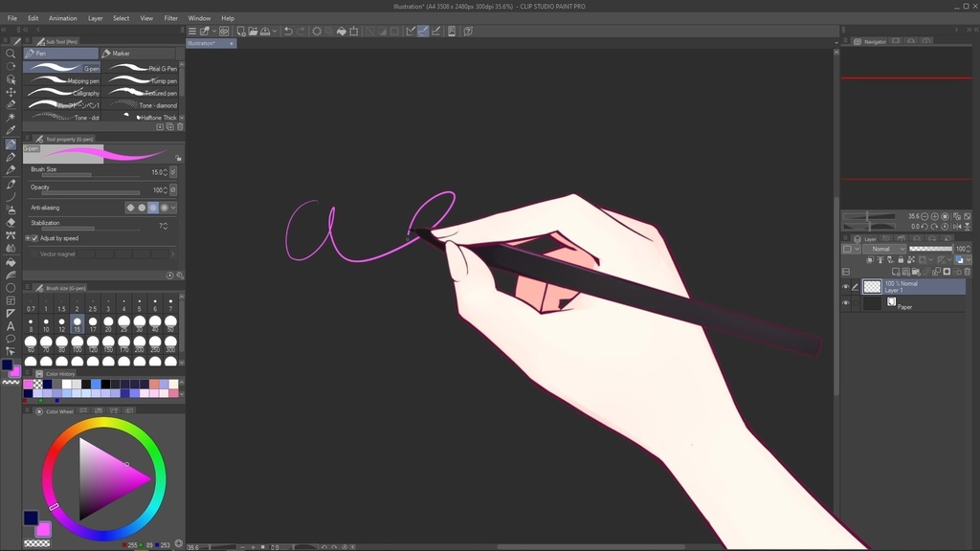Create a new layer in the Layers palette
Viewport: 980px width, 551px height.
coord(895,272)
